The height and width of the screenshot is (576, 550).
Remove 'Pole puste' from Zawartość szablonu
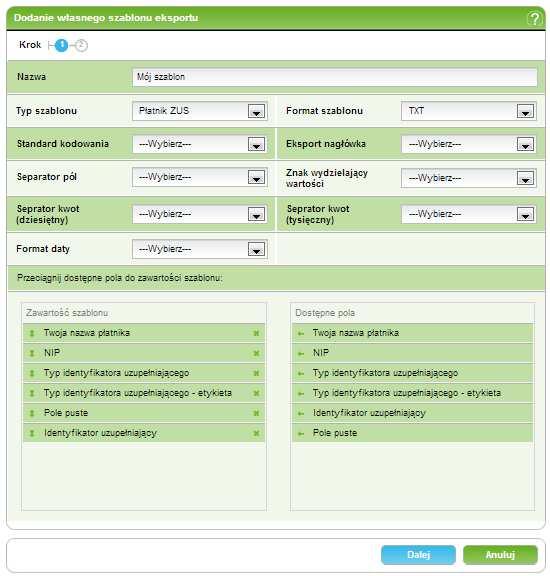(x=256, y=413)
